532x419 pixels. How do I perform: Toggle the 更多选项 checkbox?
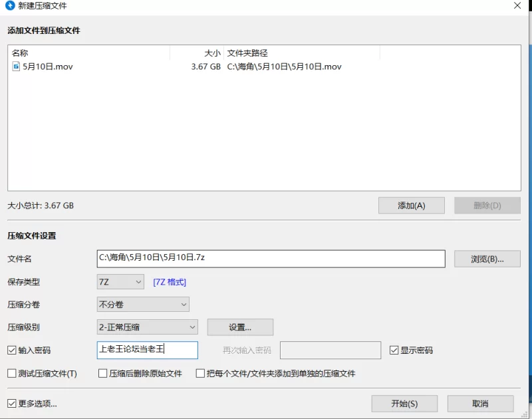[12, 403]
